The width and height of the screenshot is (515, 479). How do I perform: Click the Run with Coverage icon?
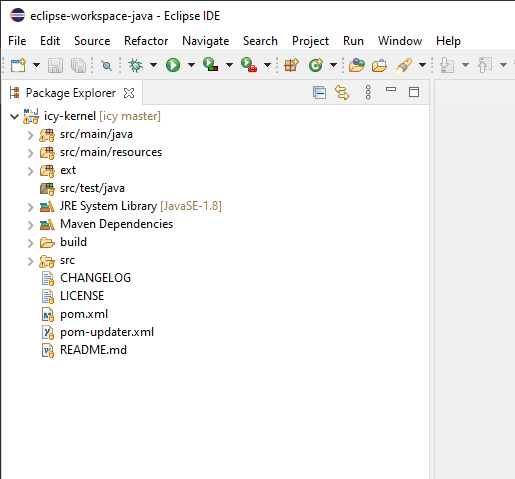tap(211, 65)
